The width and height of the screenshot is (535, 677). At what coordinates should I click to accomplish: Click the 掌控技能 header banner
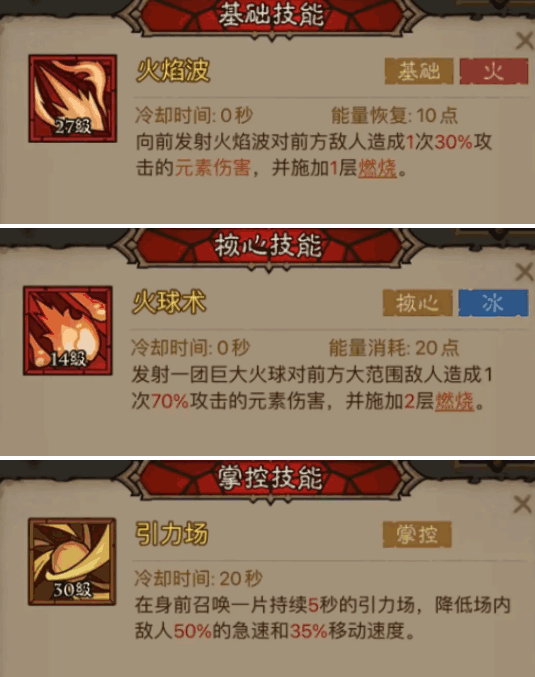[x=271, y=479]
